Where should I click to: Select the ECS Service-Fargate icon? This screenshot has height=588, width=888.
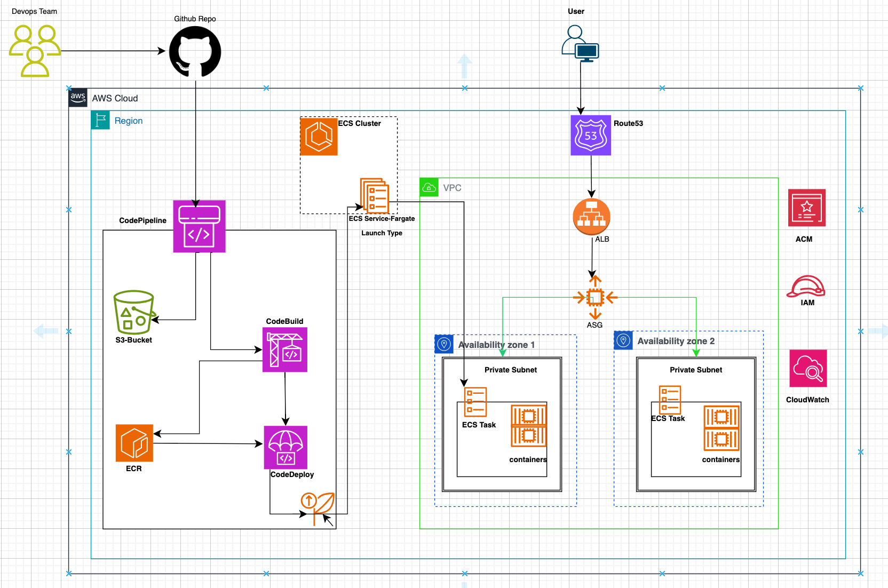coord(375,196)
